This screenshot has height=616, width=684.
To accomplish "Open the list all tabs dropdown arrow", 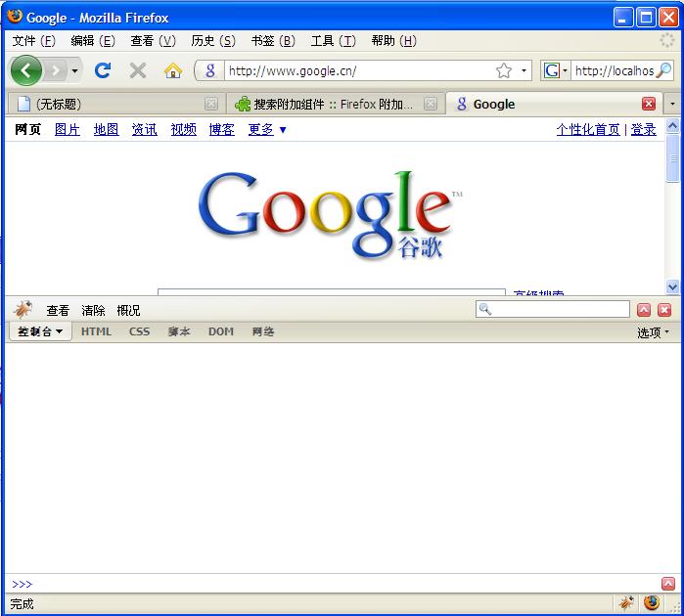I will pos(672,104).
